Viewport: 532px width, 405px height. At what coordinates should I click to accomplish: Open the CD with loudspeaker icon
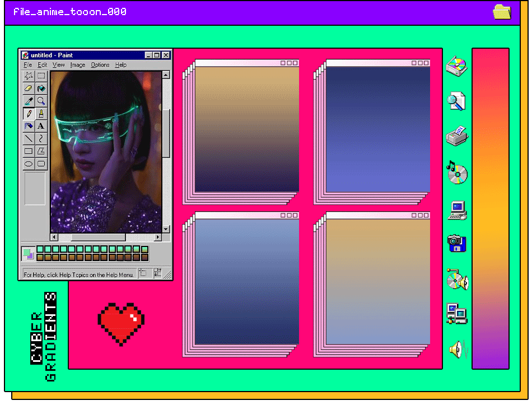[x=458, y=280]
